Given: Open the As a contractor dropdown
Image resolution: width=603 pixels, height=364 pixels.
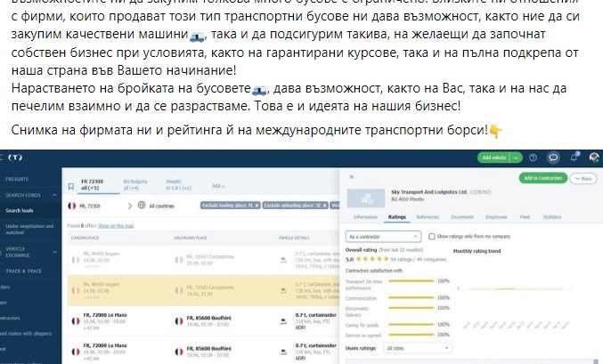Looking at the screenshot, I should pos(382,237).
